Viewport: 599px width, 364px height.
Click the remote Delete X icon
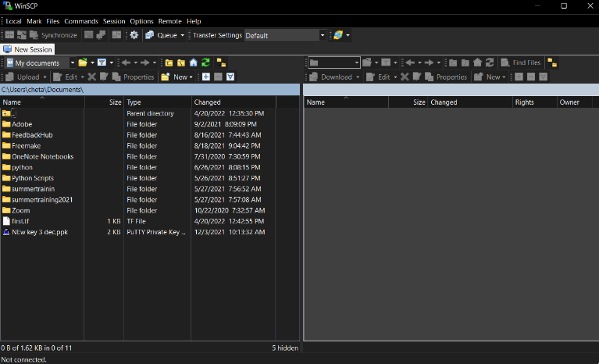[405, 77]
